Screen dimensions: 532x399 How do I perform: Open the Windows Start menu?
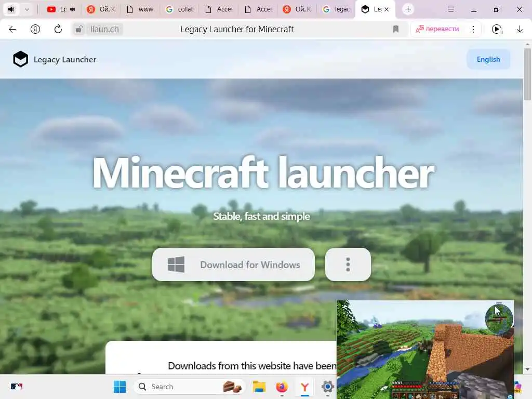click(119, 387)
